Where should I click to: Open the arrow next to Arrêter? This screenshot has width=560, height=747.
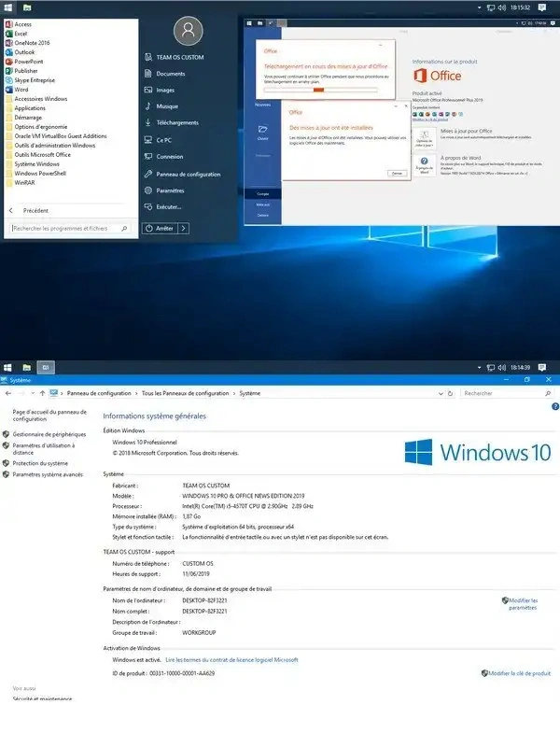pyautogui.click(x=184, y=228)
